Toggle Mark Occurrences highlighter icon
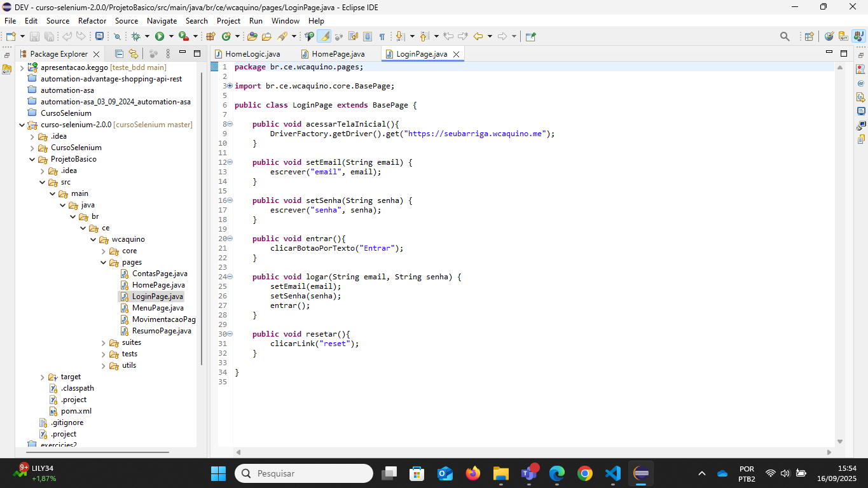 coord(324,36)
